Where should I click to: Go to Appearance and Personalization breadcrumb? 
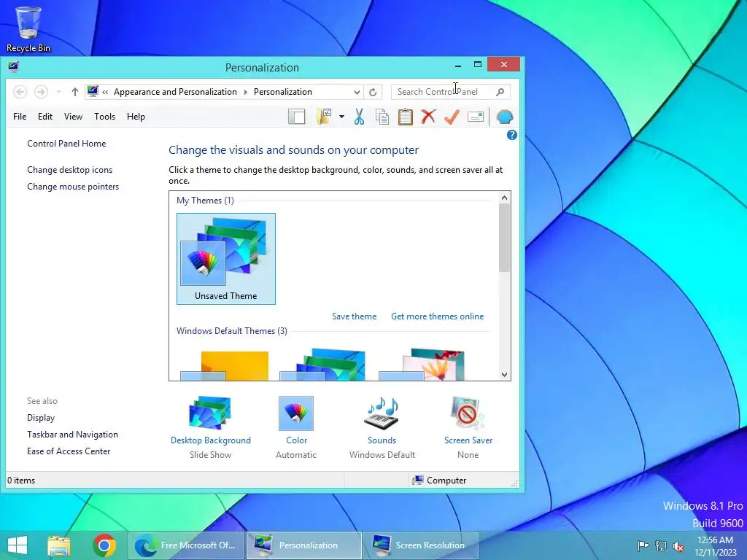(x=175, y=92)
